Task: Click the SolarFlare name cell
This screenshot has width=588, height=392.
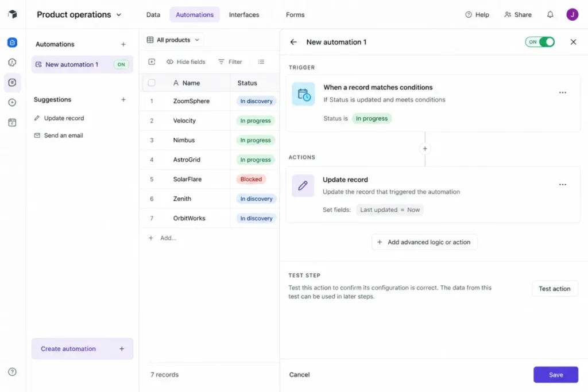Action: 188,179
